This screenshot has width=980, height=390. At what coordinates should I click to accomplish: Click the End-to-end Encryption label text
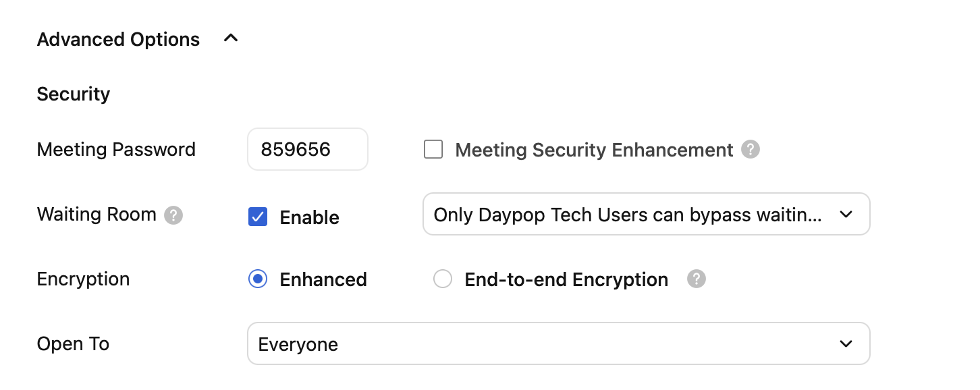[x=566, y=279]
